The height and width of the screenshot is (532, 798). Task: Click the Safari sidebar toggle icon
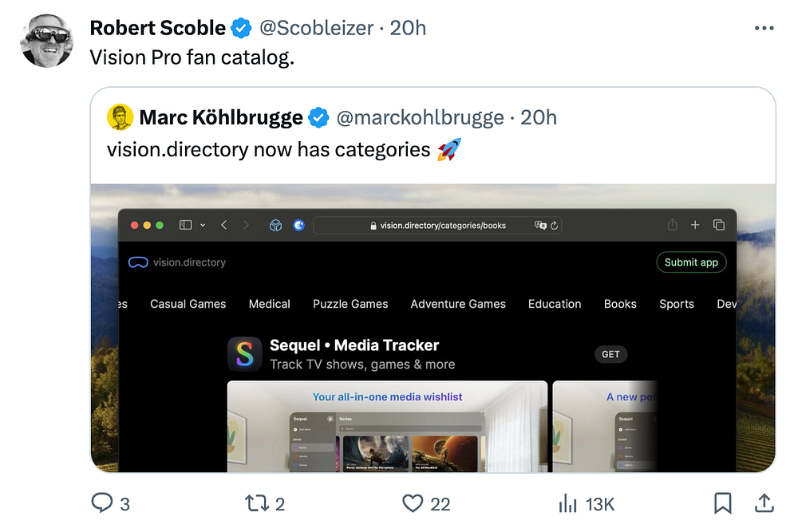185,226
